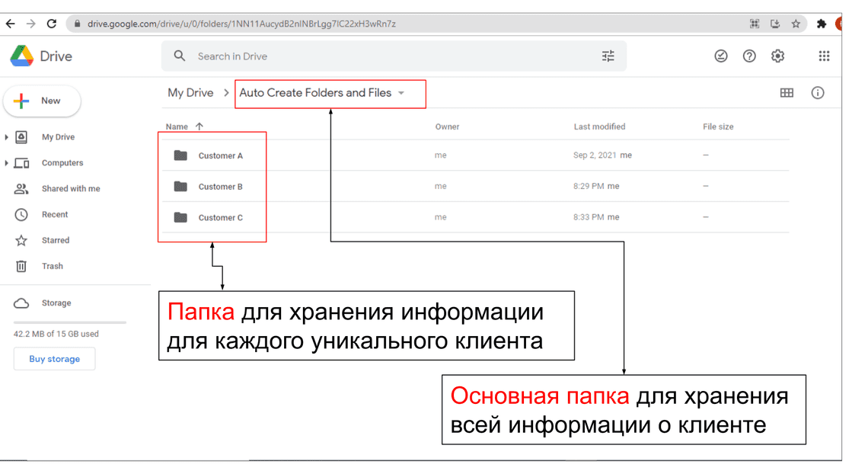Sort files by Name column header
Viewport: 868px width, 474px height.
tap(177, 127)
